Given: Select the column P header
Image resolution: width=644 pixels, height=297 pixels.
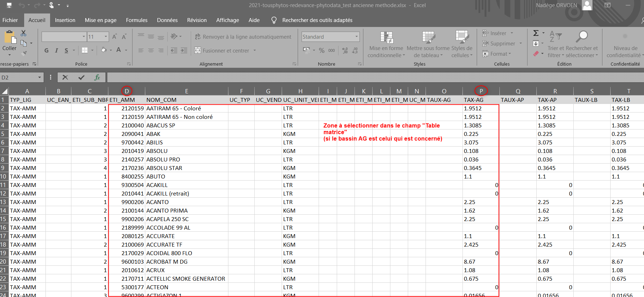Looking at the screenshot, I should (x=481, y=91).
